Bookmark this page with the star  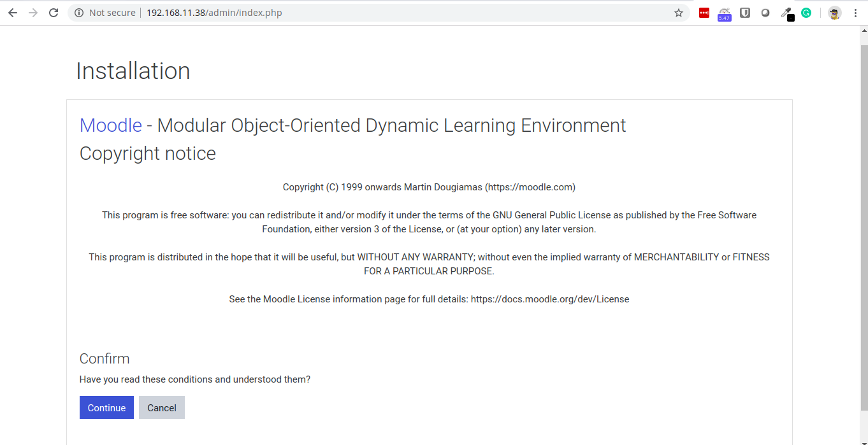(x=679, y=13)
